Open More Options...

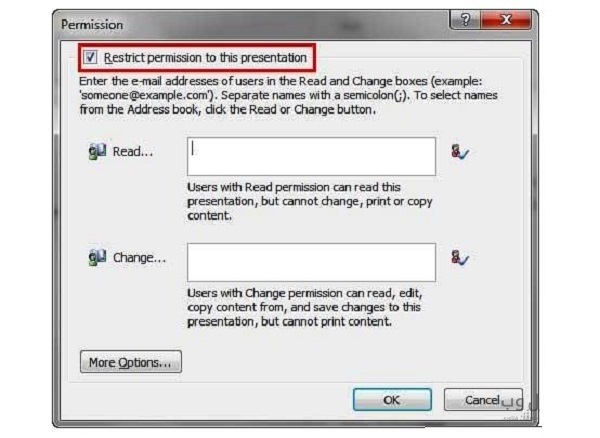[131, 361]
